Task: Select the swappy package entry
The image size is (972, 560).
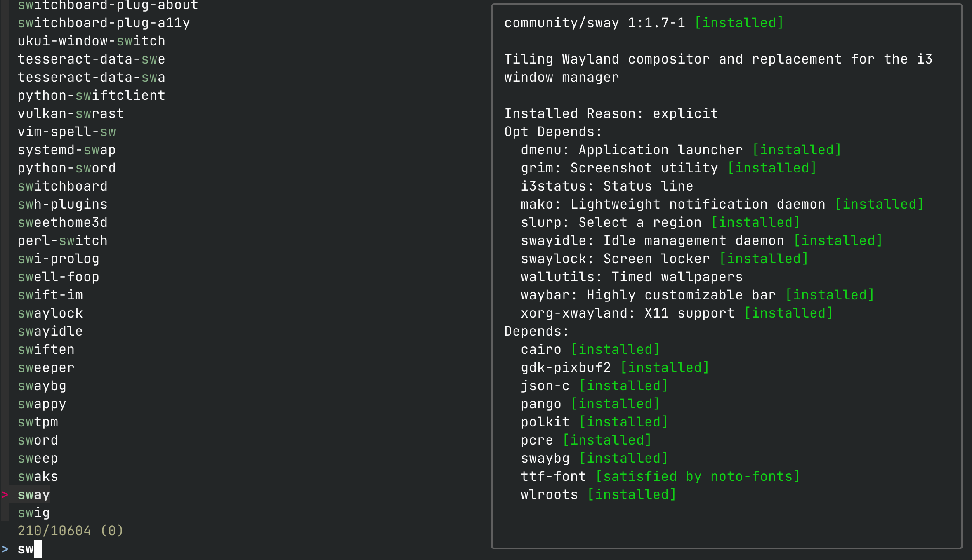Action: (42, 404)
